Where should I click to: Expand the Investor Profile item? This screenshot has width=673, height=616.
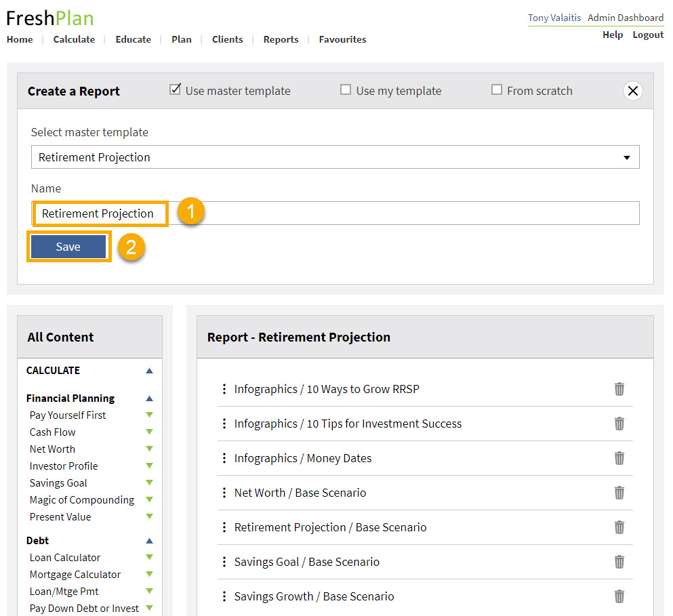(149, 466)
